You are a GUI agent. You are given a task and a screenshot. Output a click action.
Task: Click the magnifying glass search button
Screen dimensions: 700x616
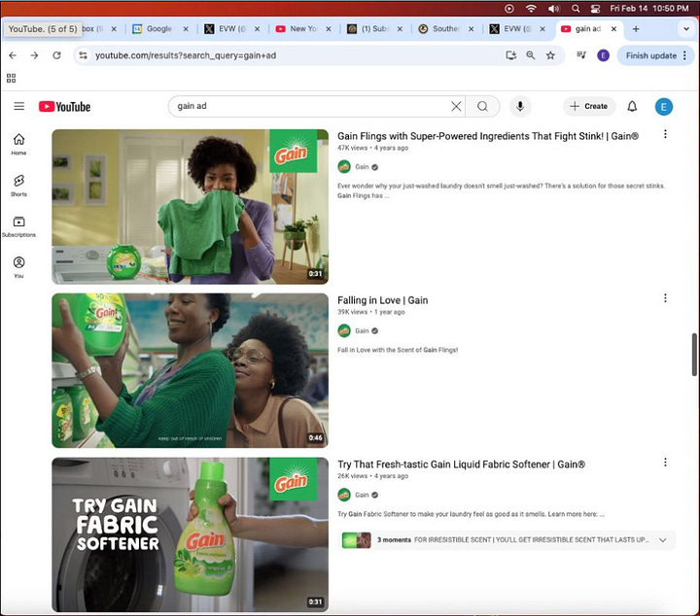coord(482,106)
